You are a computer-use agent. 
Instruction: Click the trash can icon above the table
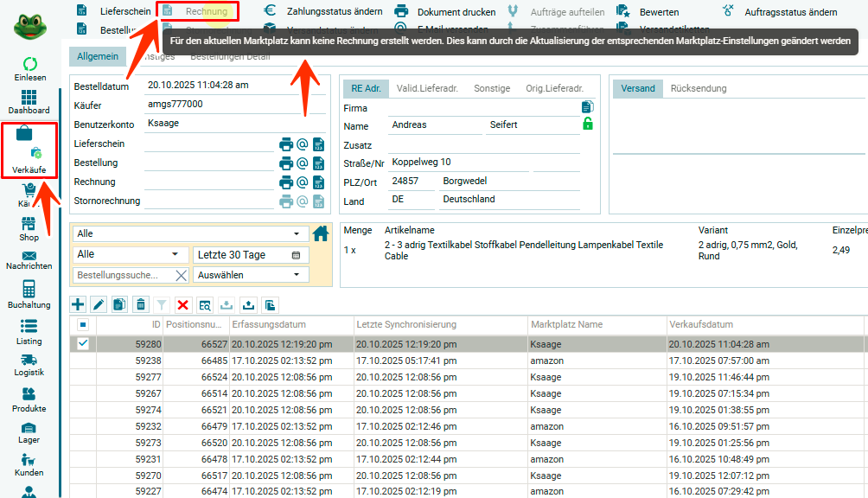(x=141, y=304)
